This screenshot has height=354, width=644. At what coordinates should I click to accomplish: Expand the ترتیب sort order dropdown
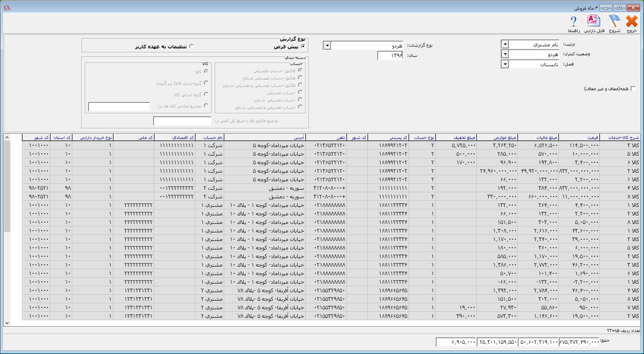point(505,44)
